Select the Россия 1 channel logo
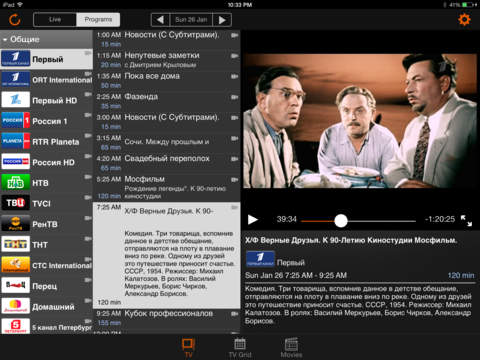The width and height of the screenshot is (480, 360). (x=16, y=121)
